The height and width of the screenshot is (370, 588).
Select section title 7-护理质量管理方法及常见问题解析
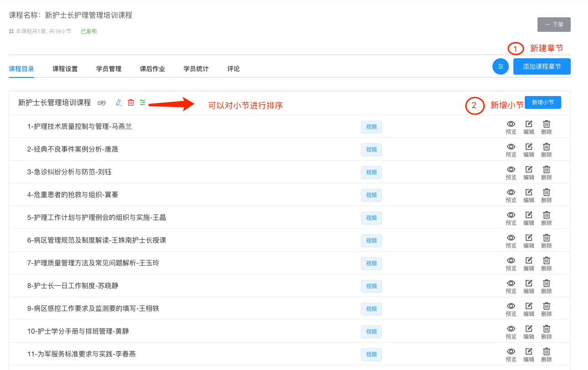(x=93, y=263)
